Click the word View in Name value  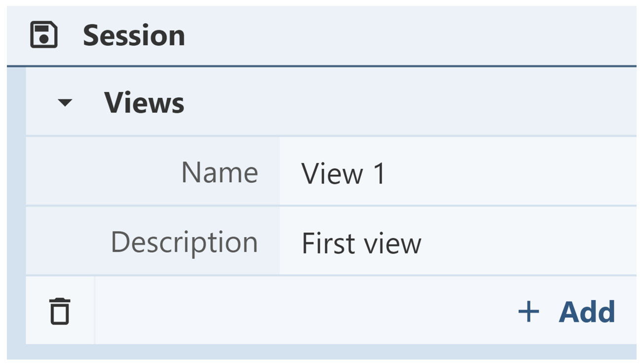click(x=332, y=174)
